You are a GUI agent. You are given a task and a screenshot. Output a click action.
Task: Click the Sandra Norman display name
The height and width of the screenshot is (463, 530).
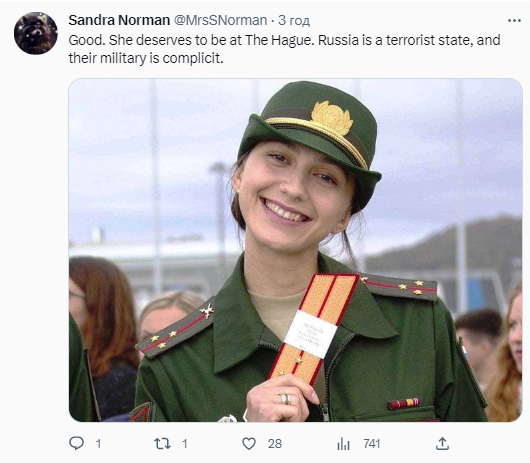tap(119, 21)
